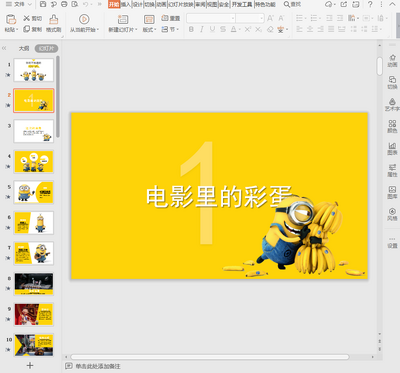Toggle Strikethrough formatting
The height and width of the screenshot is (373, 400).
(223, 29)
